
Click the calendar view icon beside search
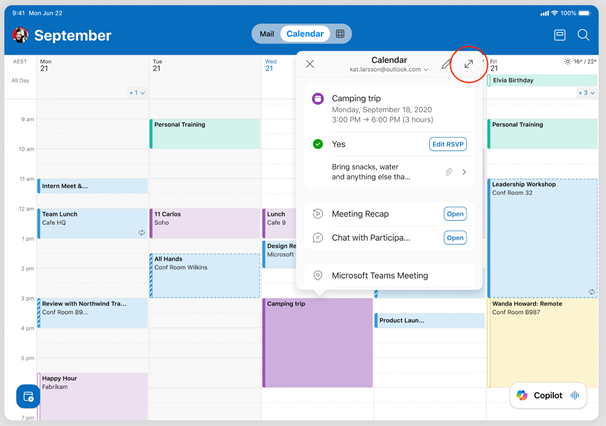coord(560,35)
